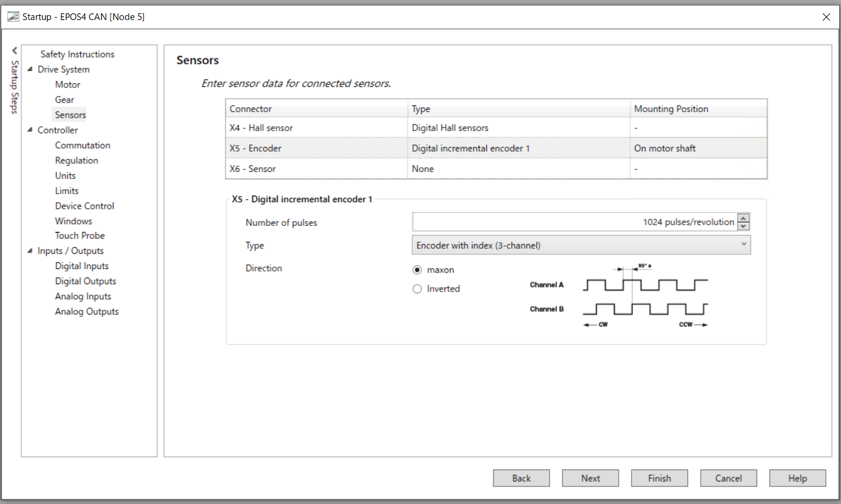Collapse the Inputs / Outputs tree node
This screenshot has height=504, width=841.
pos(30,251)
